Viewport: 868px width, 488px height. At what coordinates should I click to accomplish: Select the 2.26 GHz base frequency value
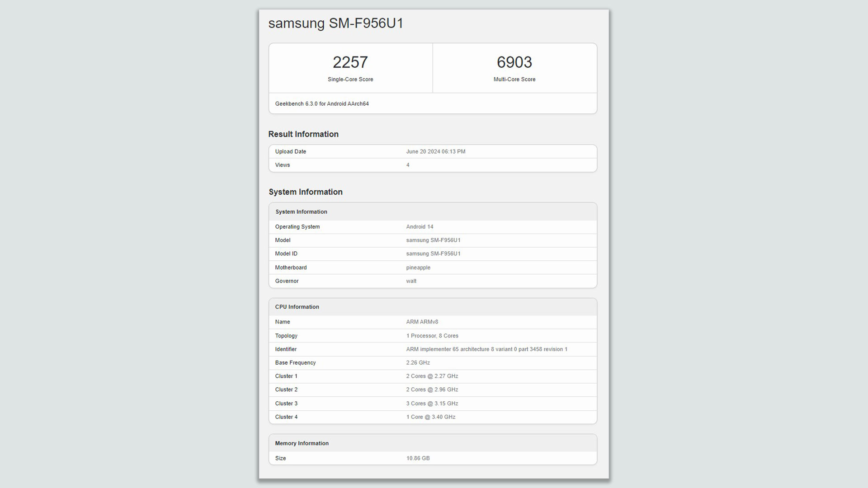(418, 363)
